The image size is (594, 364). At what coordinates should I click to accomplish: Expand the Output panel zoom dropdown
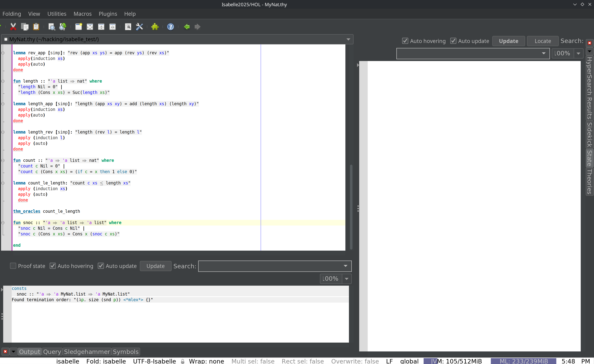(346, 279)
